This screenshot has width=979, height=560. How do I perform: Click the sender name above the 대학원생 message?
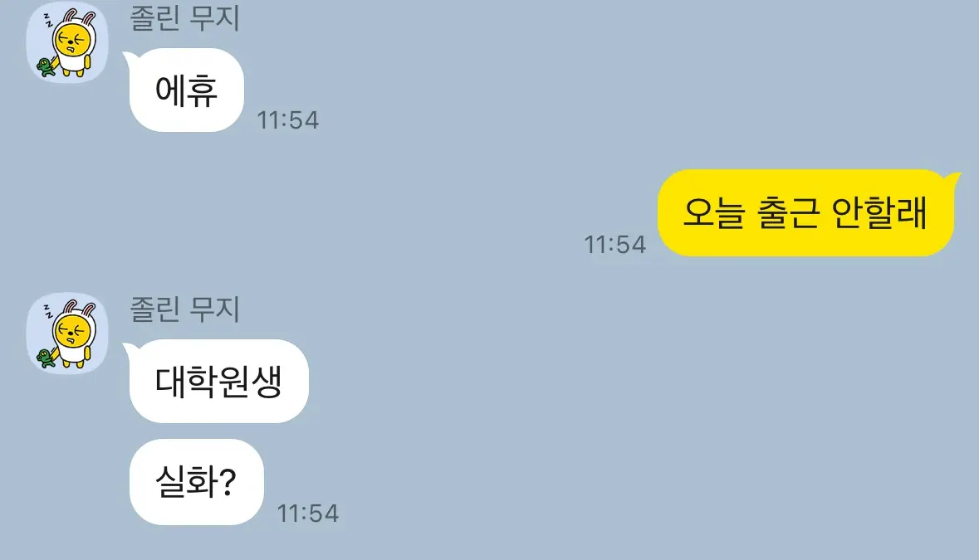click(x=185, y=309)
